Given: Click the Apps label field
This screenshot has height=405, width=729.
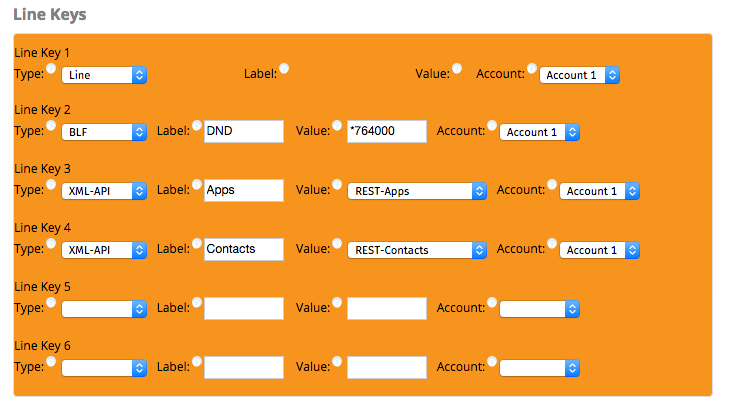Looking at the screenshot, I should 244,191.
